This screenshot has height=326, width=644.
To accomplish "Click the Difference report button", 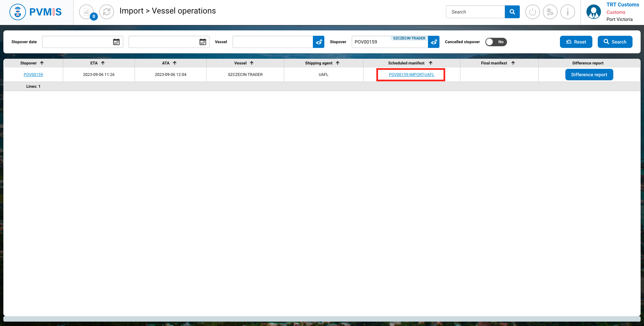I will [x=589, y=75].
